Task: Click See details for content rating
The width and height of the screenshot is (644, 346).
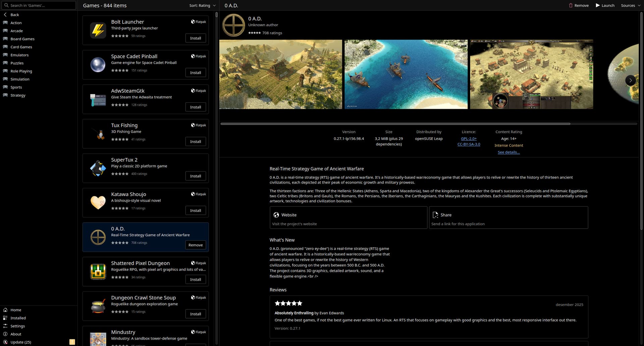Action: [x=508, y=152]
